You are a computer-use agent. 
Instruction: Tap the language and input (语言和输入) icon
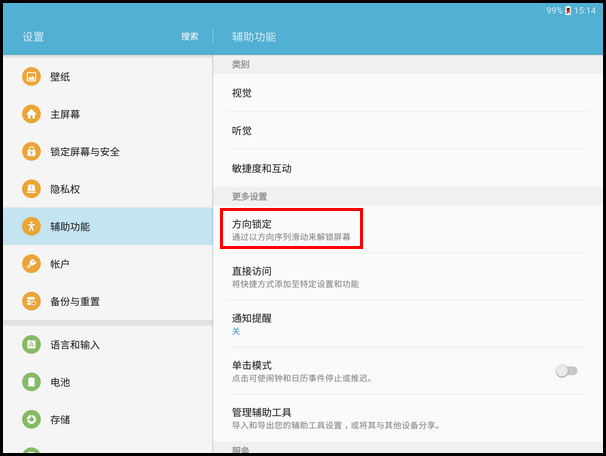[x=31, y=345]
